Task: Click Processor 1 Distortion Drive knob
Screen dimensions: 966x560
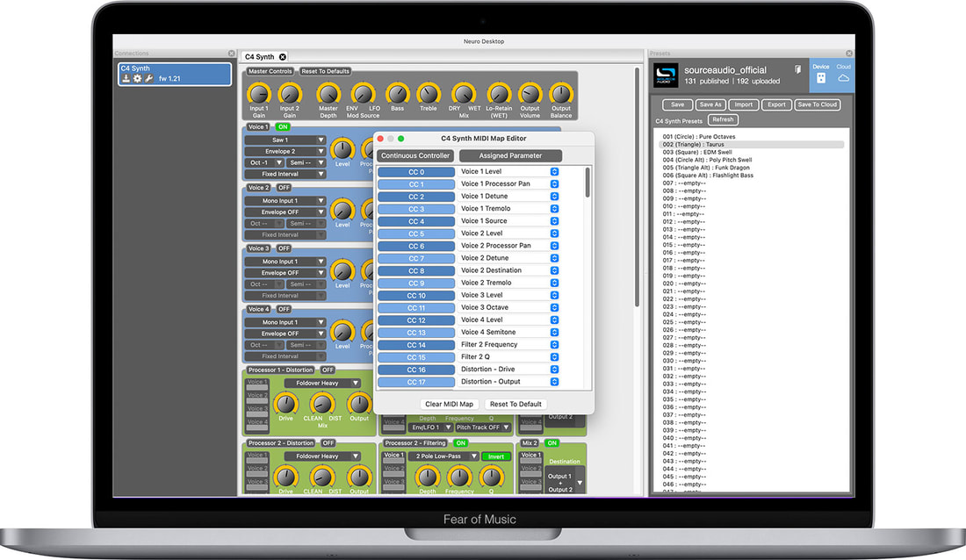Action: 286,404
